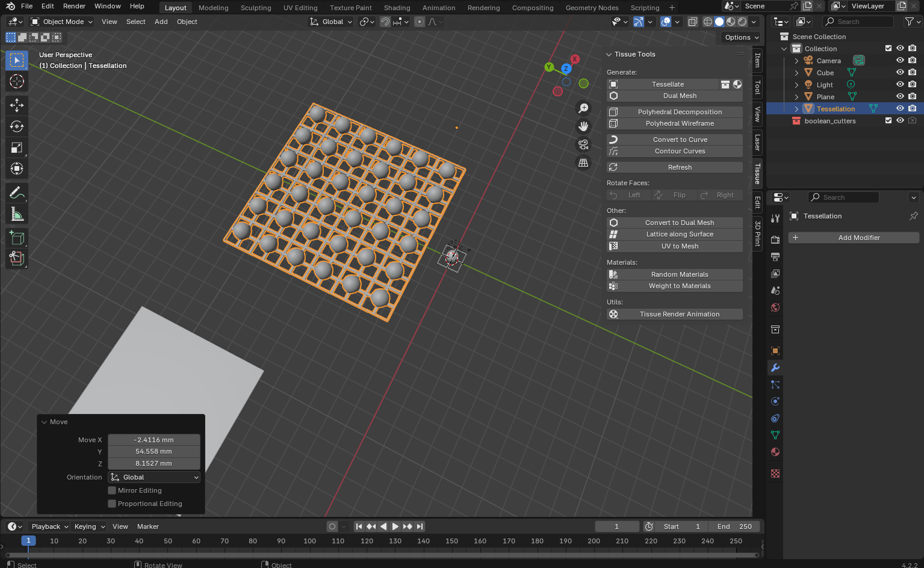The height and width of the screenshot is (568, 924).
Task: Click the Tessellate button
Action: click(663, 84)
